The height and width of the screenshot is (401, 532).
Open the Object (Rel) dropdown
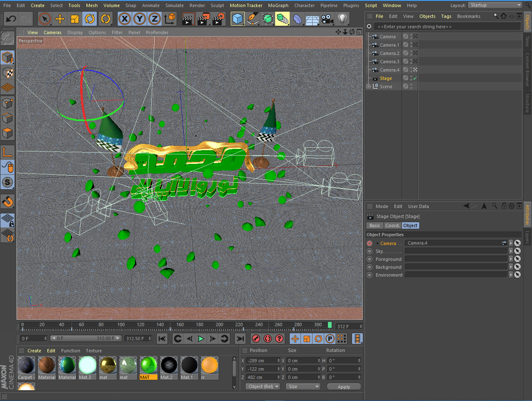[x=263, y=386]
